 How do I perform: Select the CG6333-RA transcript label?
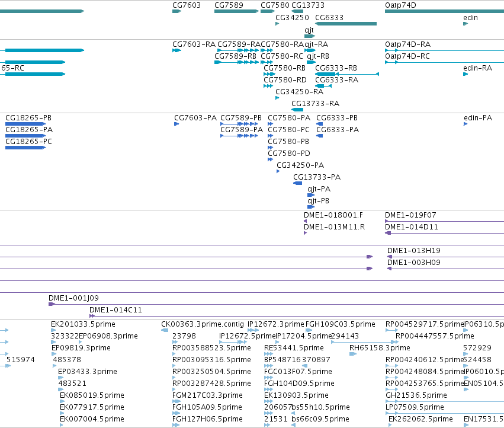(x=336, y=80)
